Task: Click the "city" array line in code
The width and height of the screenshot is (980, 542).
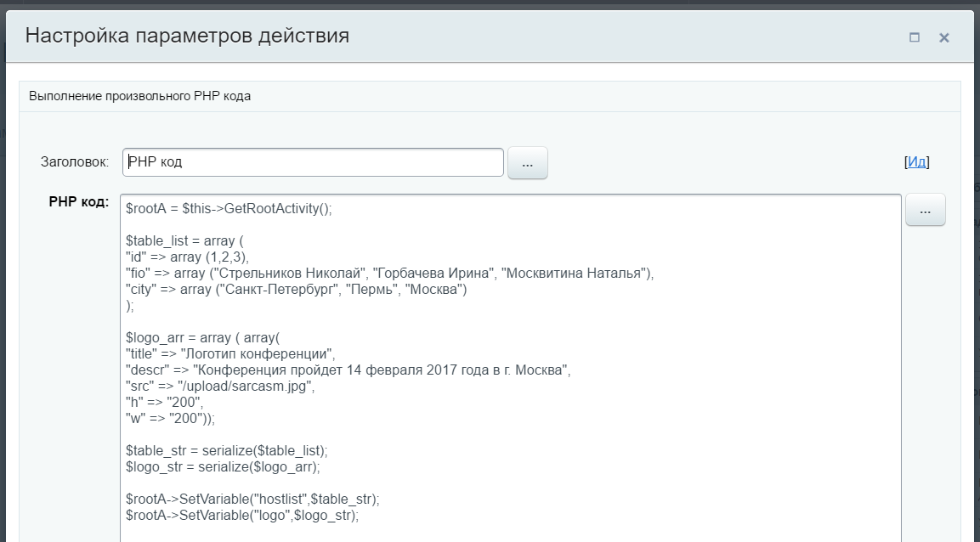Action: (296, 290)
